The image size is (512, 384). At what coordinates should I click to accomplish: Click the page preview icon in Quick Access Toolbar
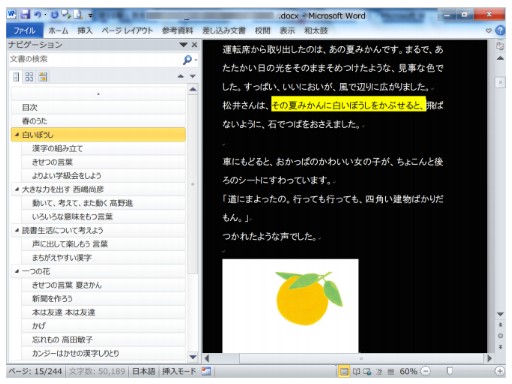click(x=78, y=15)
